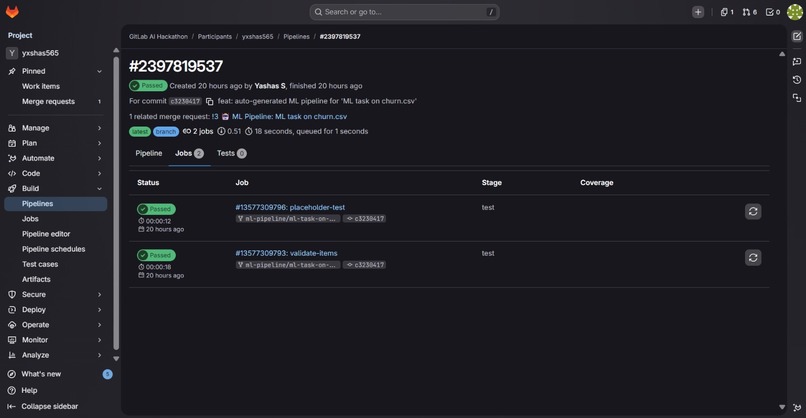Collapse the Pinned section chevron

click(x=99, y=71)
